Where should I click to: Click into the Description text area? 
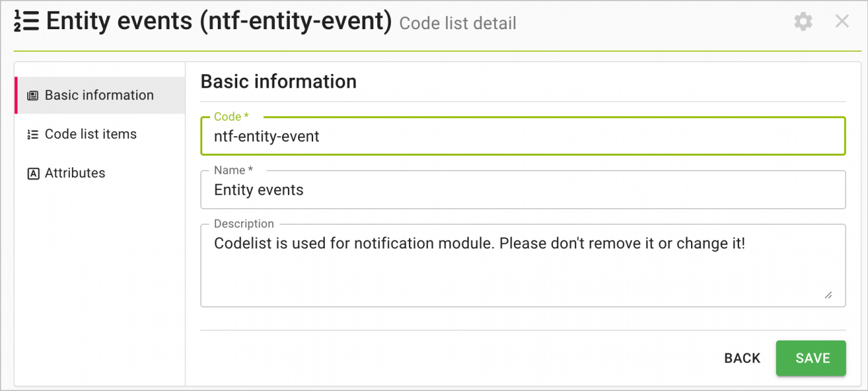pos(523,266)
